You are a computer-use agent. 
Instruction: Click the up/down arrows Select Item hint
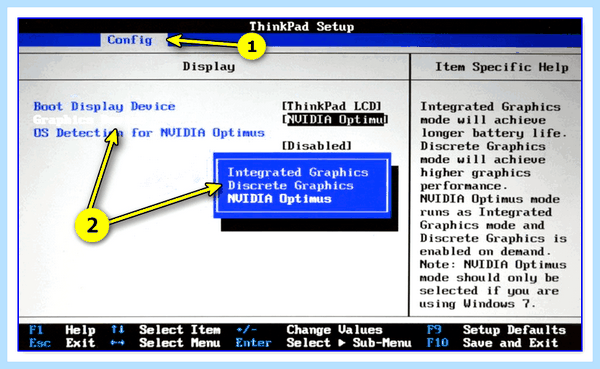point(166,330)
